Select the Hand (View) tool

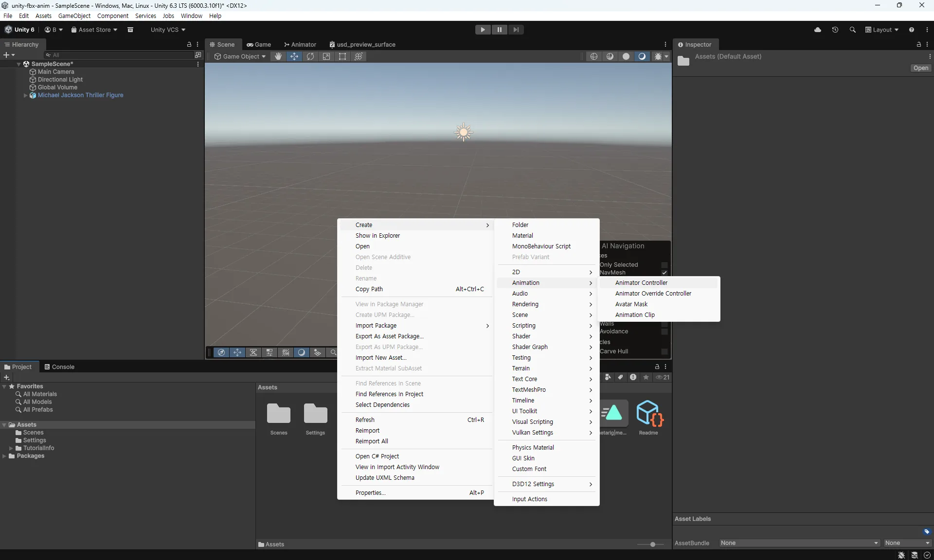click(278, 56)
